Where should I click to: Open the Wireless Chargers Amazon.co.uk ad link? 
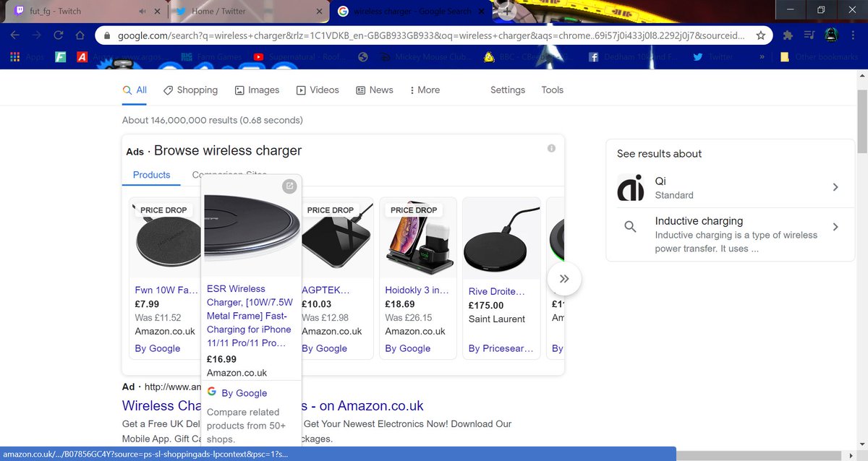point(273,405)
